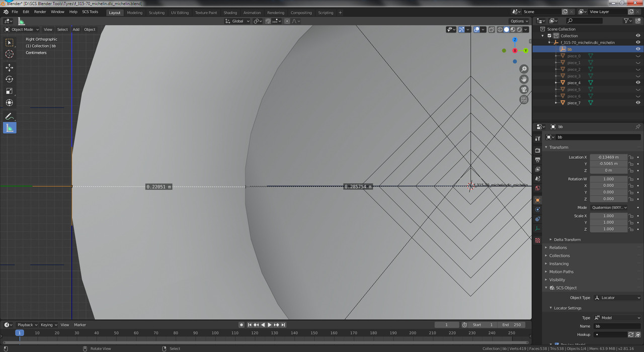The image size is (644, 352).
Task: Expand the Relations panel
Action: click(x=557, y=247)
